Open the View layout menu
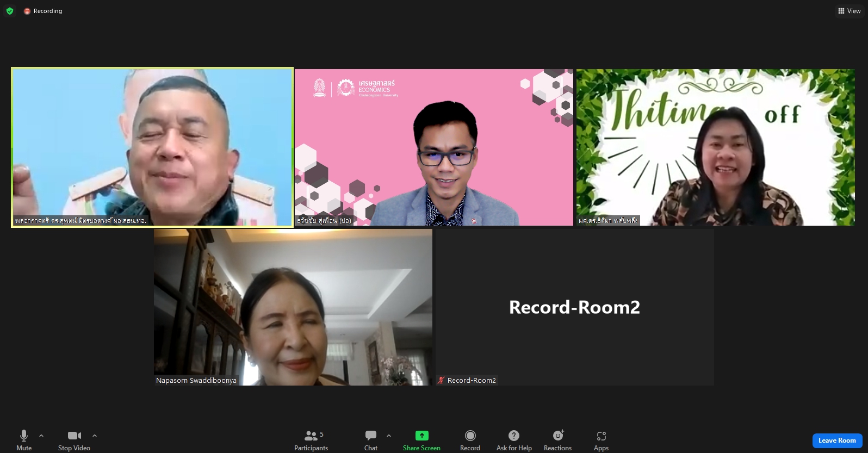The height and width of the screenshot is (453, 868). click(x=849, y=11)
